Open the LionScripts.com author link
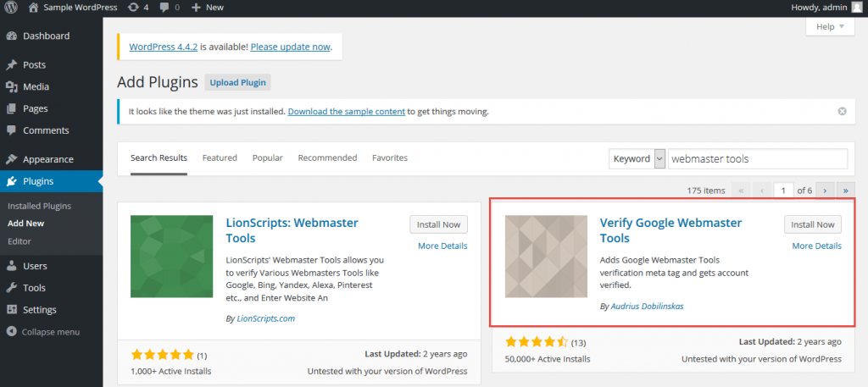The height and width of the screenshot is (387, 868). click(265, 319)
